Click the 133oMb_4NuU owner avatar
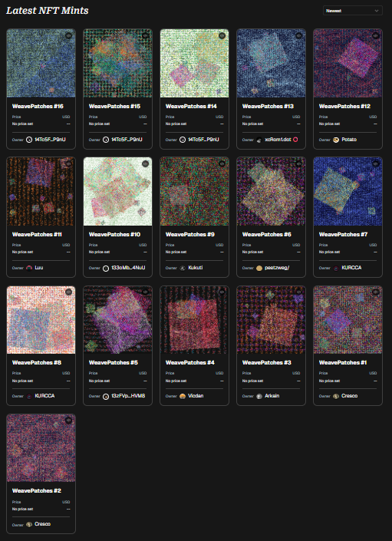 click(x=106, y=268)
